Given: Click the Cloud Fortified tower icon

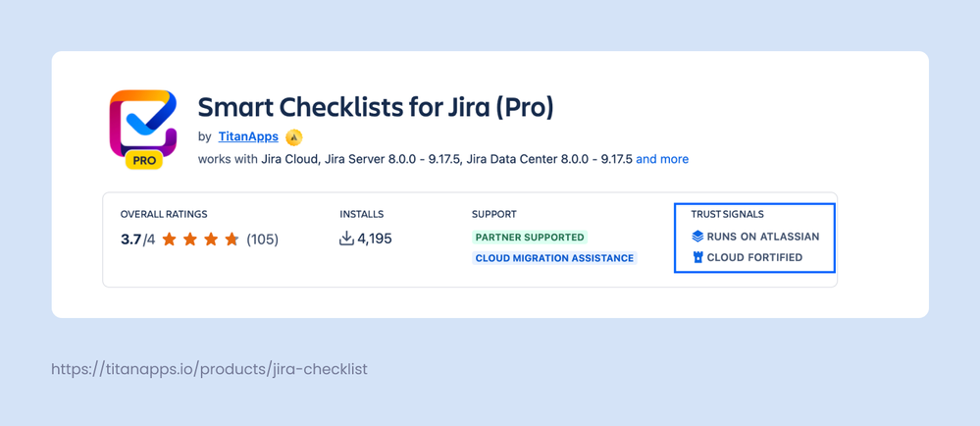Looking at the screenshot, I should point(697,257).
